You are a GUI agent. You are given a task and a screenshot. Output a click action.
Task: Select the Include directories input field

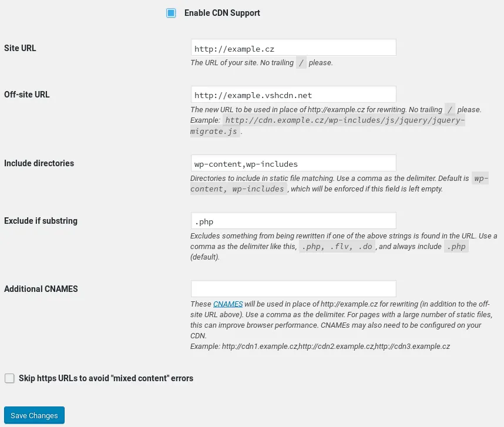(x=294, y=163)
